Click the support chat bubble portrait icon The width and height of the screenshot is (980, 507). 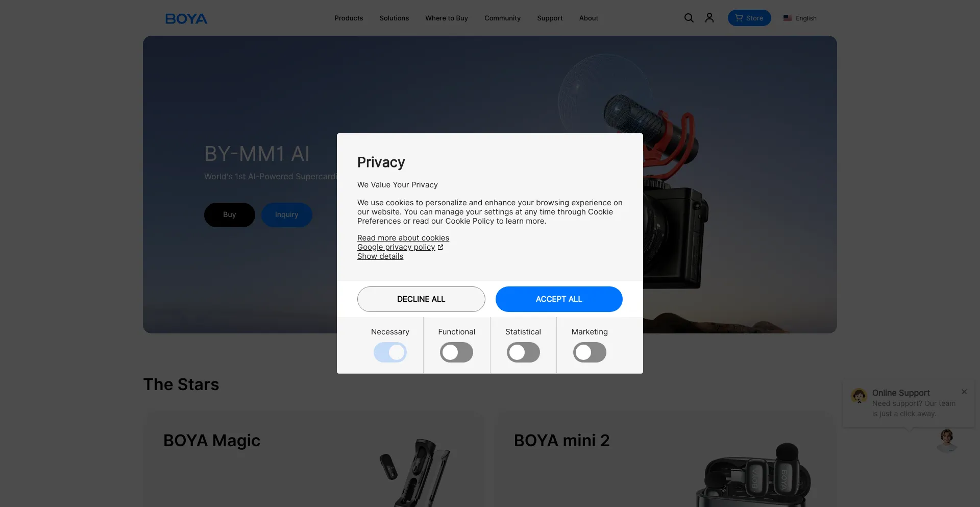tap(947, 440)
